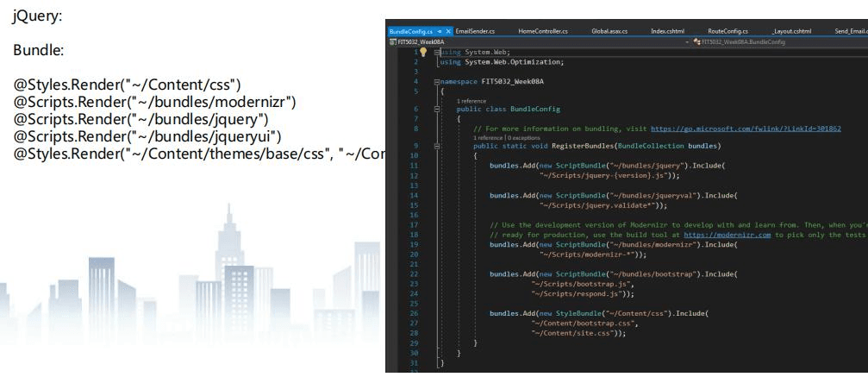868x377 pixels.
Task: Select the _Layout.cshtml tab
Action: tap(791, 31)
